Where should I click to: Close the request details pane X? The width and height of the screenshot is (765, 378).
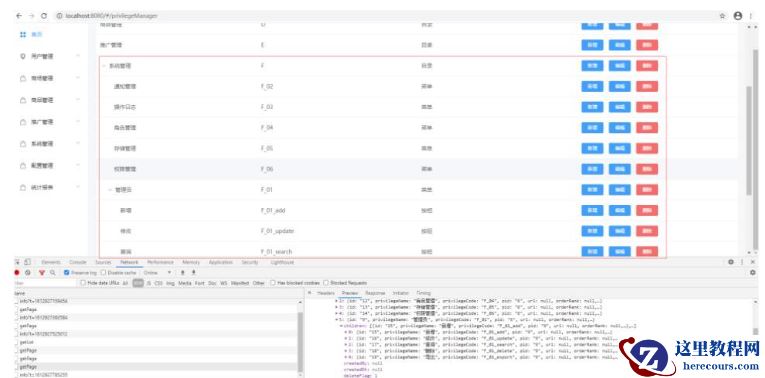(309, 293)
